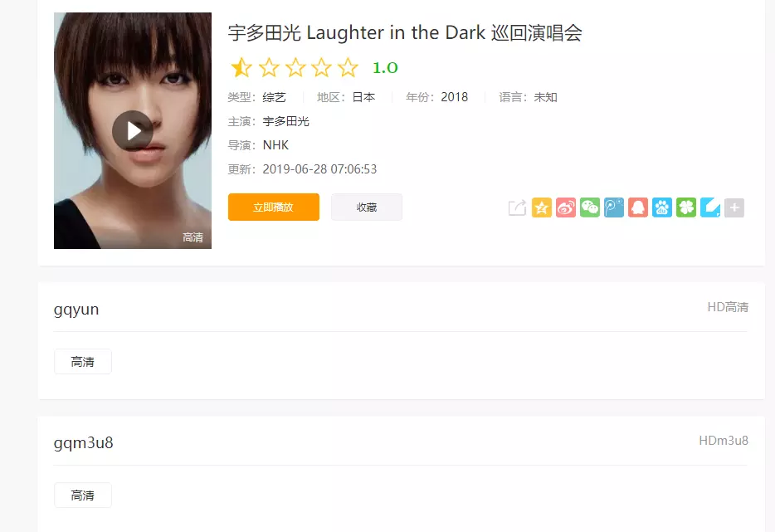Rate with the fifth star
The width and height of the screenshot is (775, 532).
pos(348,67)
